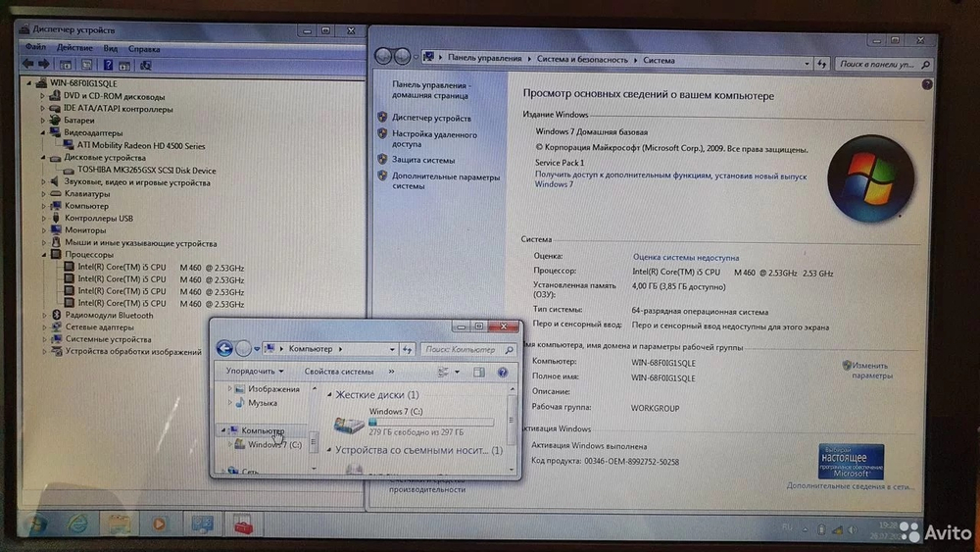
Task: Click refresh button beside System address bar
Action: 821,63
